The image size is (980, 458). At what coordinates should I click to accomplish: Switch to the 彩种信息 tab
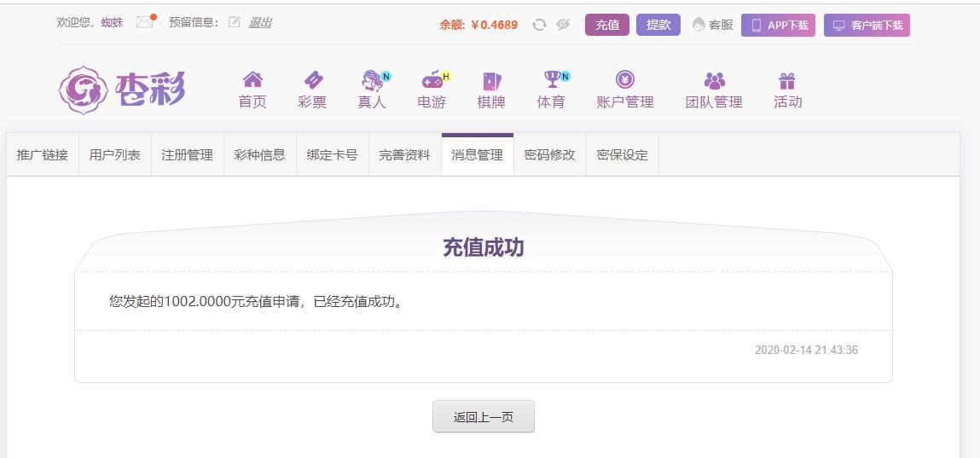click(260, 155)
